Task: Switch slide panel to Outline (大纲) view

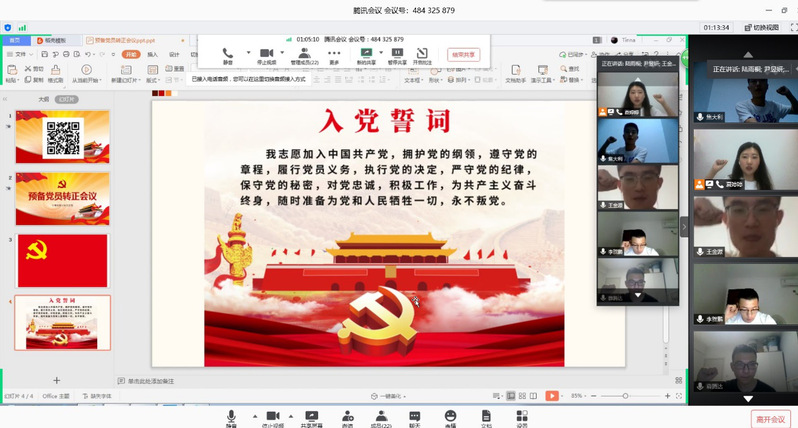Action: pyautogui.click(x=44, y=99)
